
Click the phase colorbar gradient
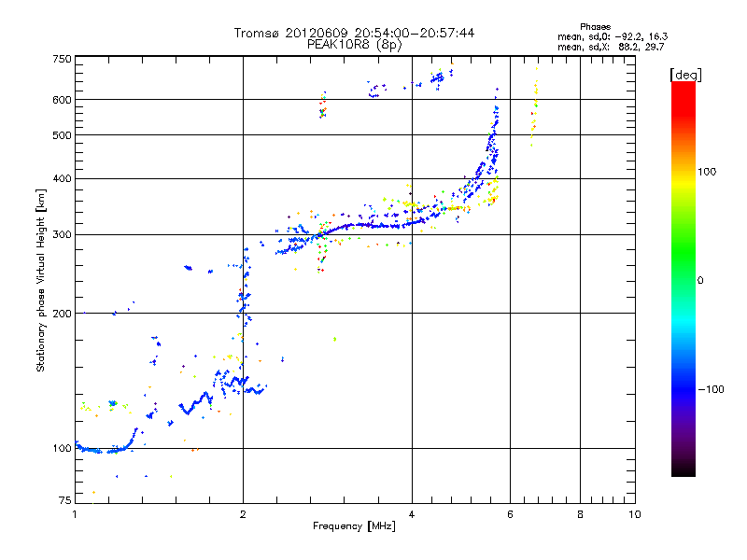684,278
